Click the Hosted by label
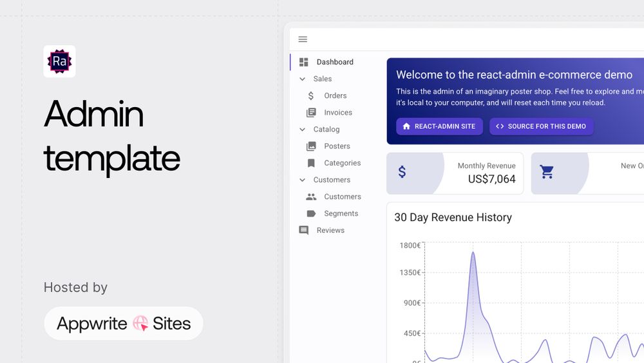This screenshot has height=363, width=644. (x=75, y=288)
